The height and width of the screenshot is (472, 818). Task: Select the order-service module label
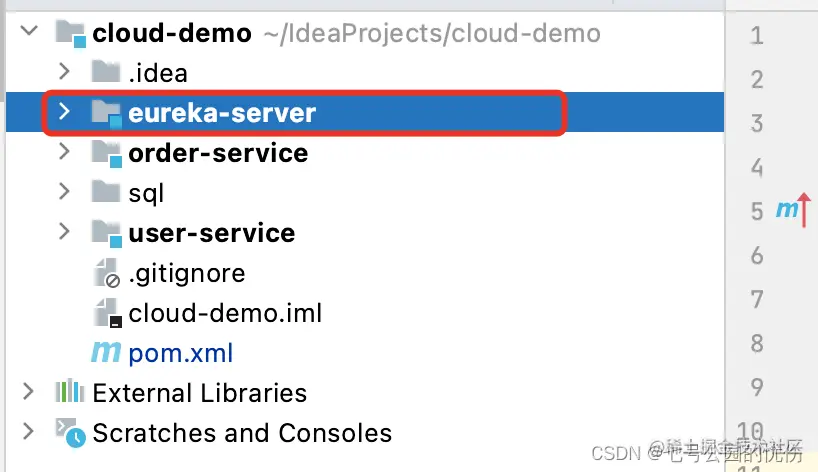click(x=218, y=153)
